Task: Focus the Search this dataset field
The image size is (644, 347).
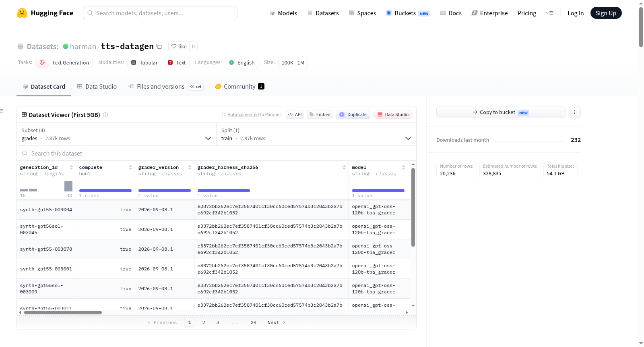Action: tap(217, 153)
